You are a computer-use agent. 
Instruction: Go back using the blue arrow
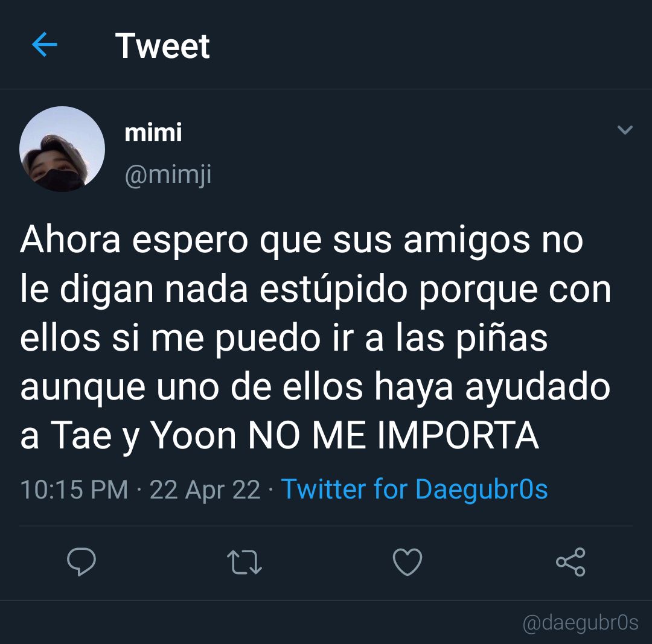pos(45,45)
